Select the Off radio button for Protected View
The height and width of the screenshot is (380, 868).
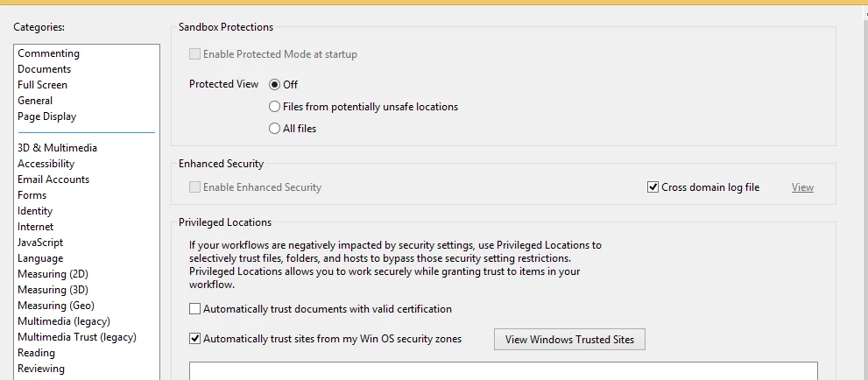(x=274, y=85)
